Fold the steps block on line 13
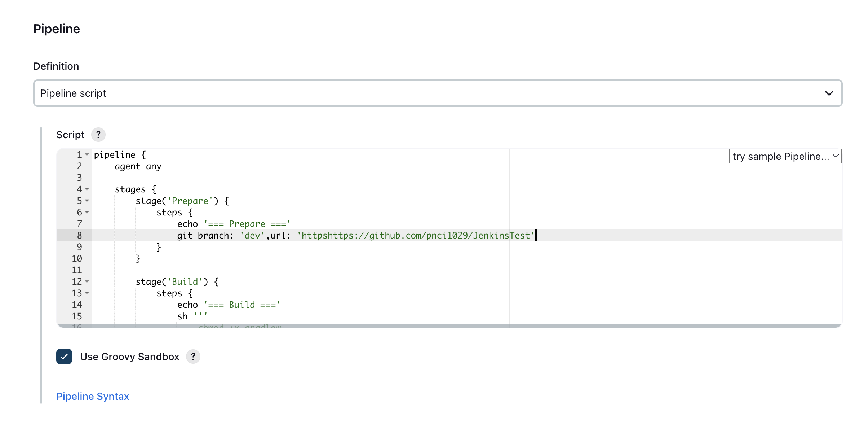 87,293
